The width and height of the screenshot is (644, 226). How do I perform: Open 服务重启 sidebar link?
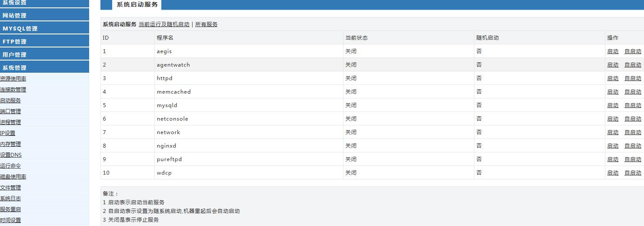pyautogui.click(x=10, y=209)
